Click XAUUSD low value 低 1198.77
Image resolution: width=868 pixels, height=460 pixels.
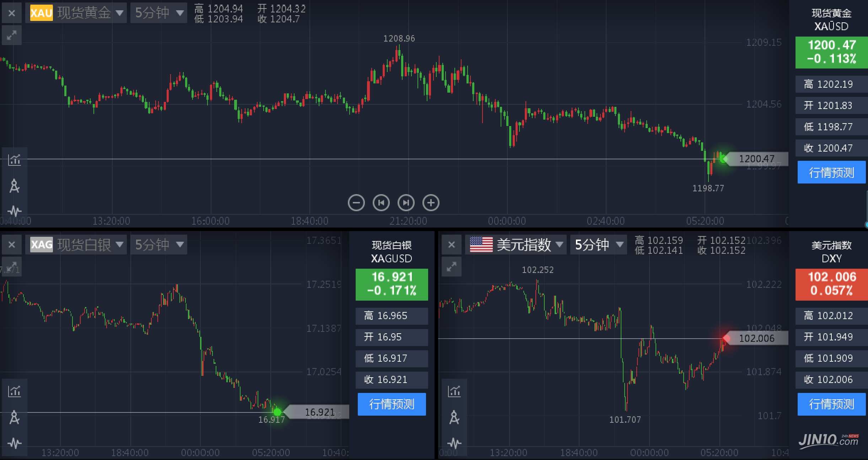tap(831, 127)
